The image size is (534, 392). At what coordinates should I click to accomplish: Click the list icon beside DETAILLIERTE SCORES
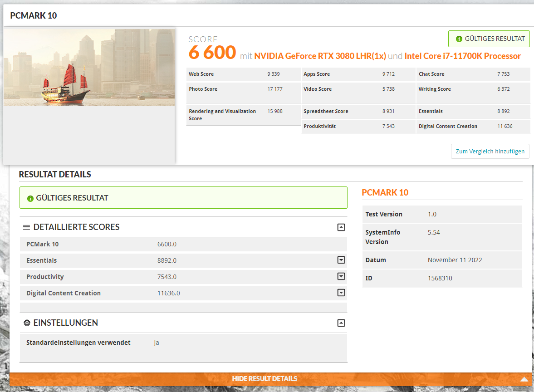[x=26, y=227]
